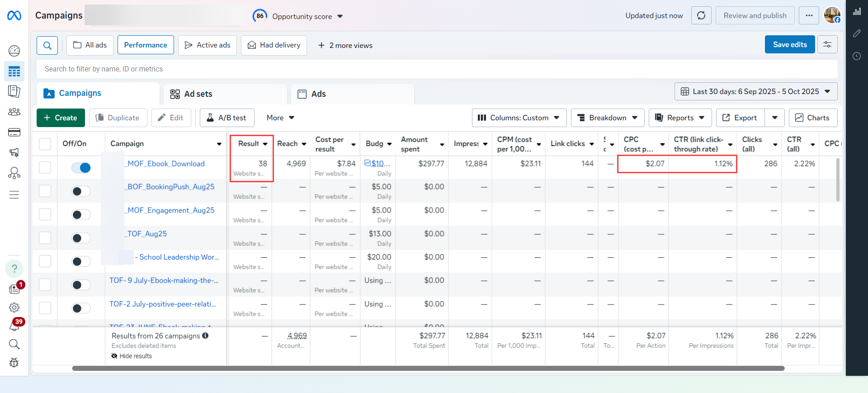Tick the select-all campaigns header checkbox
This screenshot has width=868, height=393.
[x=45, y=144]
